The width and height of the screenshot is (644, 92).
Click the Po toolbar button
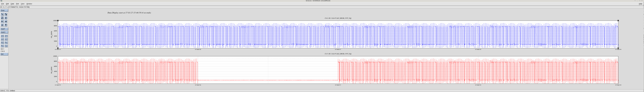click(2, 46)
